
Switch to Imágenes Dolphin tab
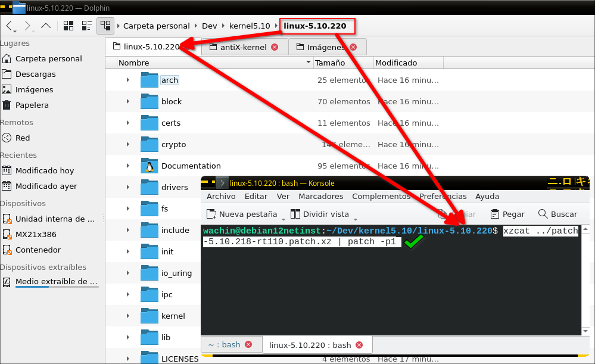326,47
